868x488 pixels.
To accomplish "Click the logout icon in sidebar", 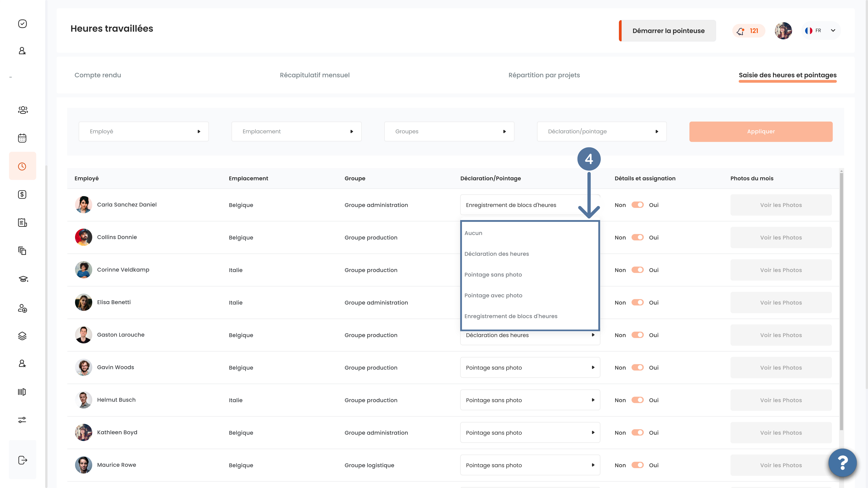I will coord(23,460).
